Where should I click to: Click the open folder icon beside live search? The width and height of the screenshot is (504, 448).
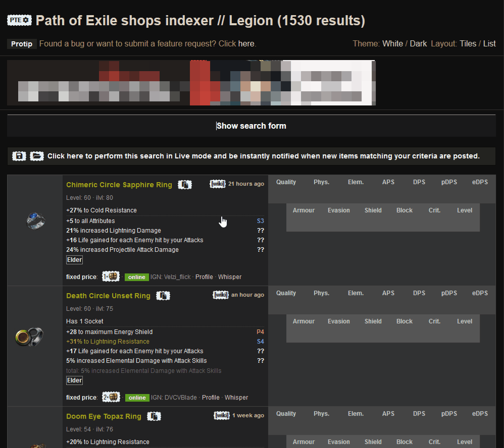[x=37, y=156]
